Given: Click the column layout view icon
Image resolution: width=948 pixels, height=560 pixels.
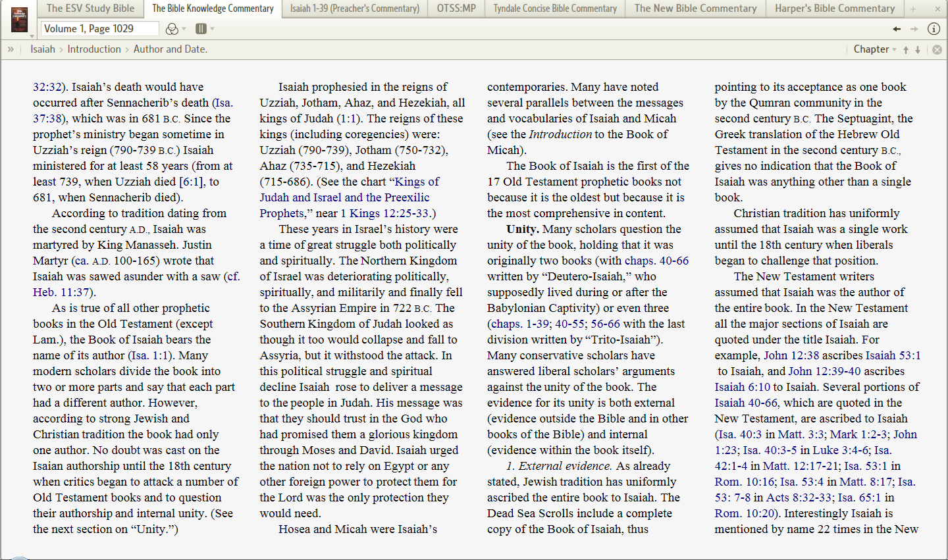Looking at the screenshot, I should coord(201,29).
